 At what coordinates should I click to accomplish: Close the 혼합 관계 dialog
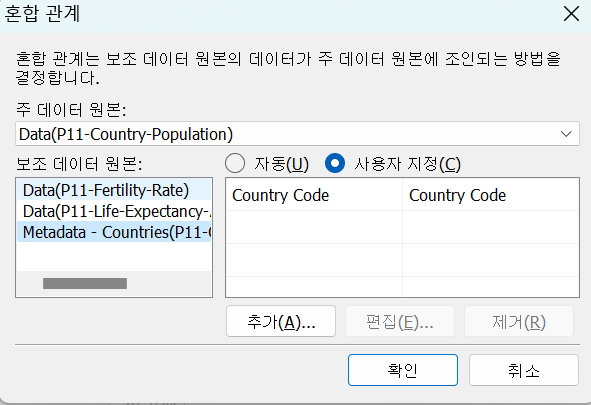[571, 14]
